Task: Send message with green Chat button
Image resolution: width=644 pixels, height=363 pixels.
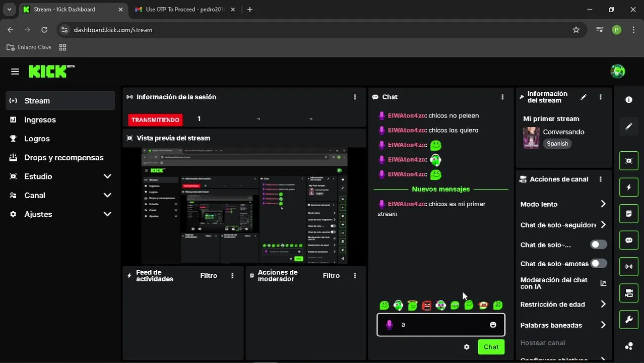Action: (491, 347)
